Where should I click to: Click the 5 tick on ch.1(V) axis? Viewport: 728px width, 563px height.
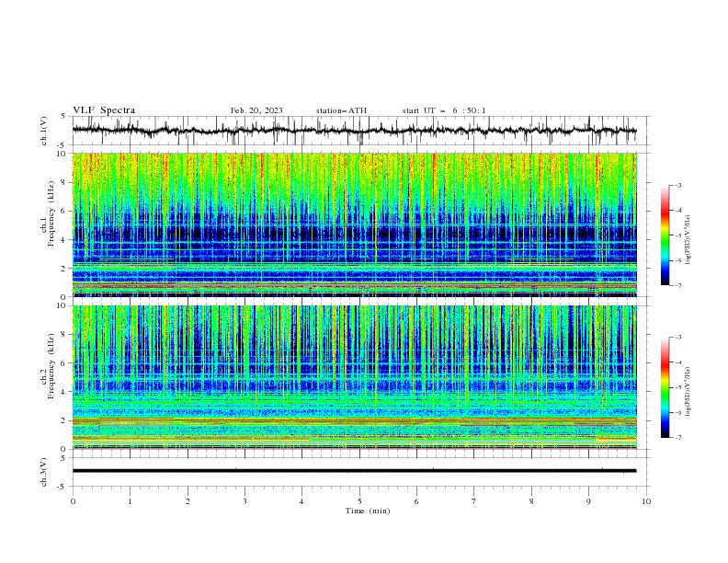pyautogui.click(x=64, y=117)
